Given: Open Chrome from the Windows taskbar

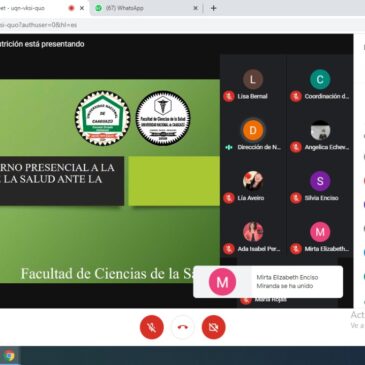Looking at the screenshot, I should (x=9, y=356).
